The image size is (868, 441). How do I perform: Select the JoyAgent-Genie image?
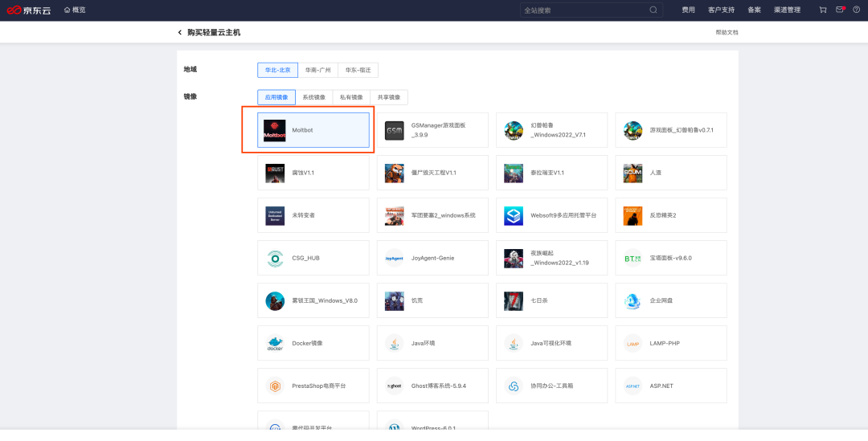point(433,258)
